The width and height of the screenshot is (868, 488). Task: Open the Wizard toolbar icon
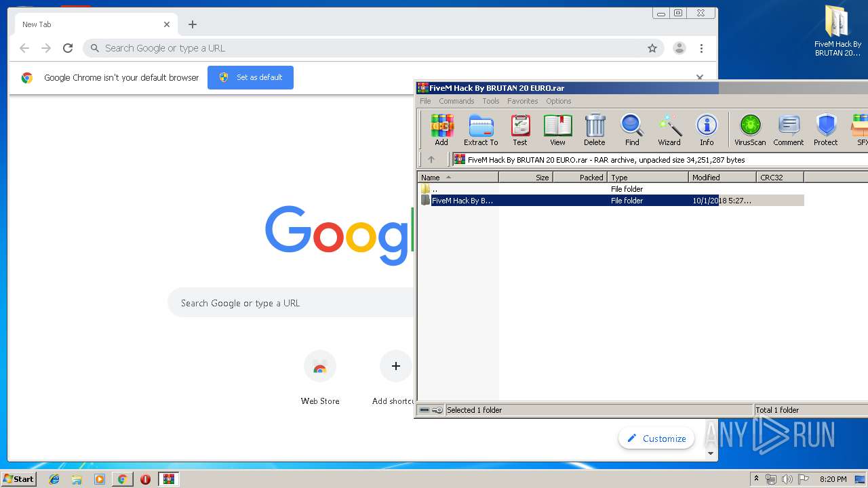[x=669, y=129]
